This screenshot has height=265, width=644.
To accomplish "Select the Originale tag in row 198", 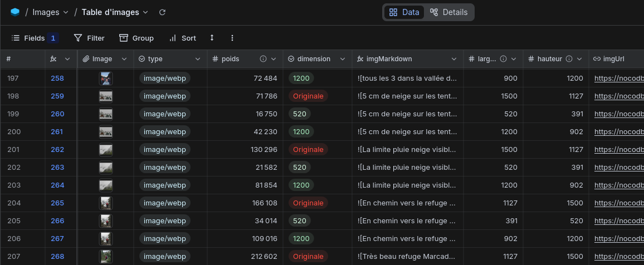I will pyautogui.click(x=308, y=96).
